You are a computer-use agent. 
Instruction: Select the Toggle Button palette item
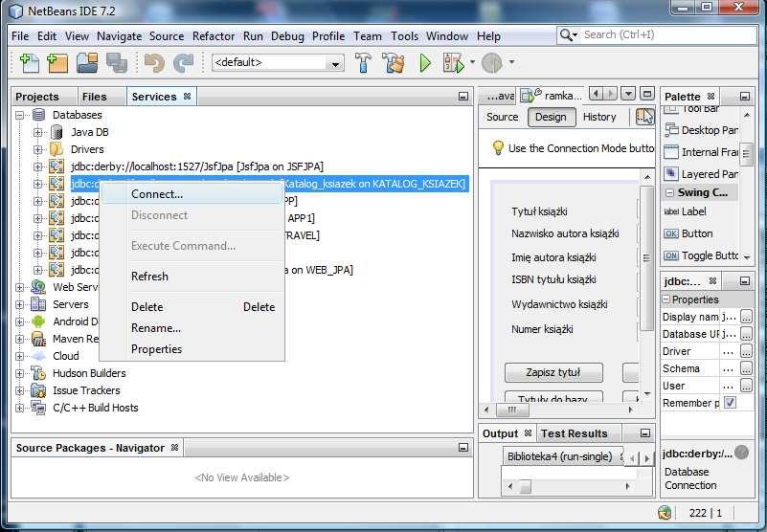pyautogui.click(x=701, y=255)
